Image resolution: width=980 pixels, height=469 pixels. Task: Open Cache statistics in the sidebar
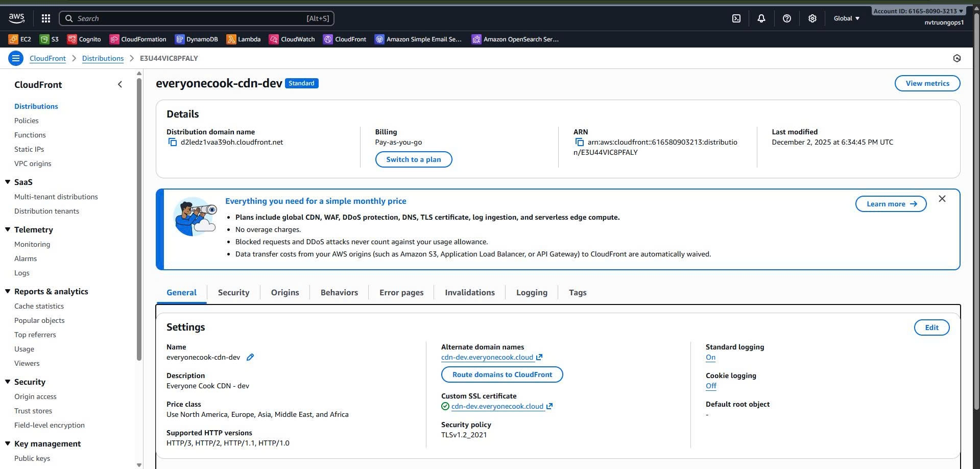point(39,306)
